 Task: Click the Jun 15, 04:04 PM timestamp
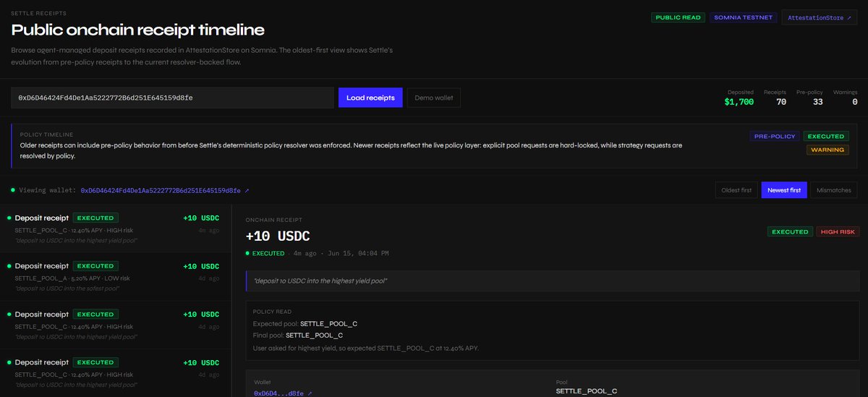[x=358, y=254]
